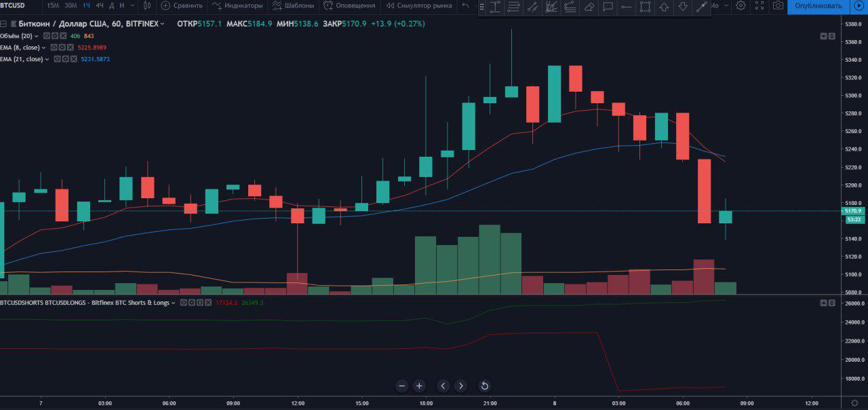Image resolution: width=868 pixels, height=410 pixels.
Task: Reset the chart view
Action: (x=484, y=386)
